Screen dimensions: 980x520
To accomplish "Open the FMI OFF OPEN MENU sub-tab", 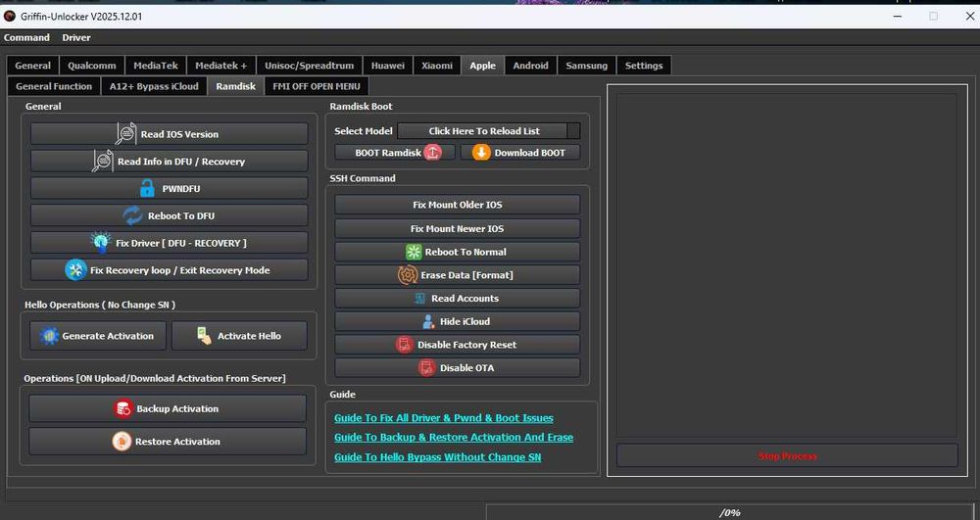I will tap(317, 86).
